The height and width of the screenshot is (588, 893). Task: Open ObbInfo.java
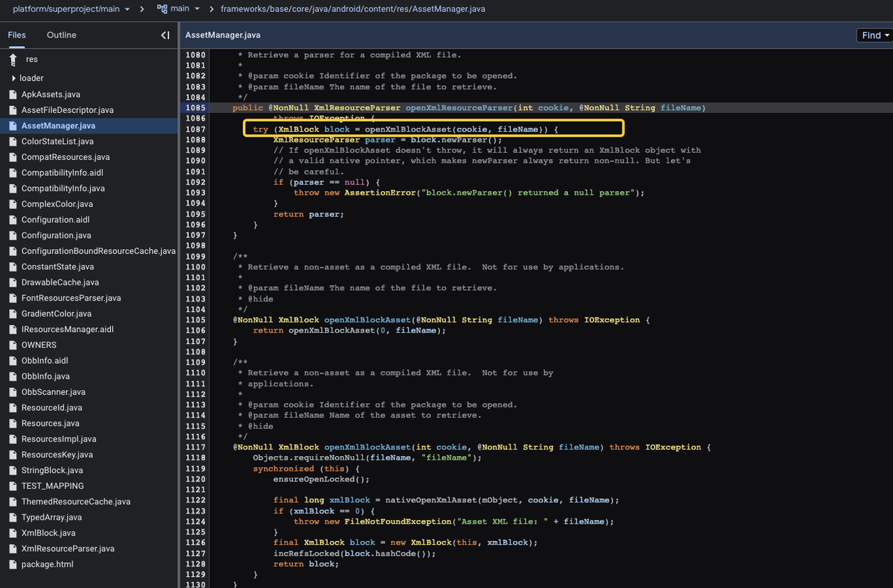[45, 377]
